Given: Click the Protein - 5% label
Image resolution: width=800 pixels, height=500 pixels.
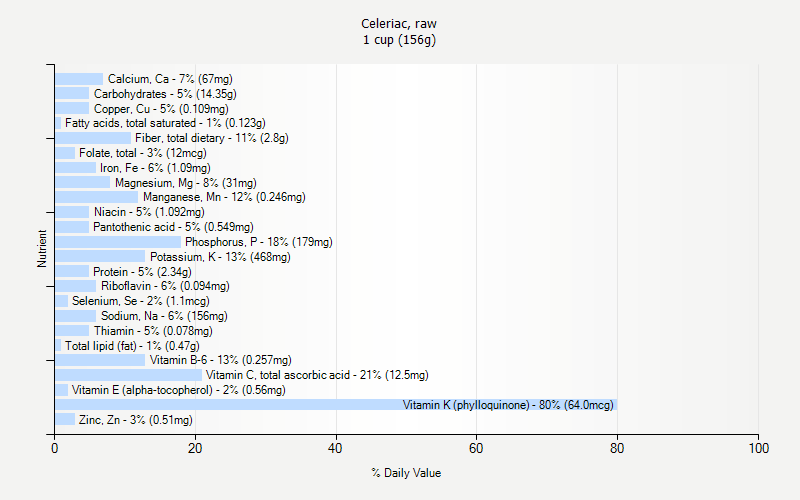Looking at the screenshot, I should (x=142, y=271).
